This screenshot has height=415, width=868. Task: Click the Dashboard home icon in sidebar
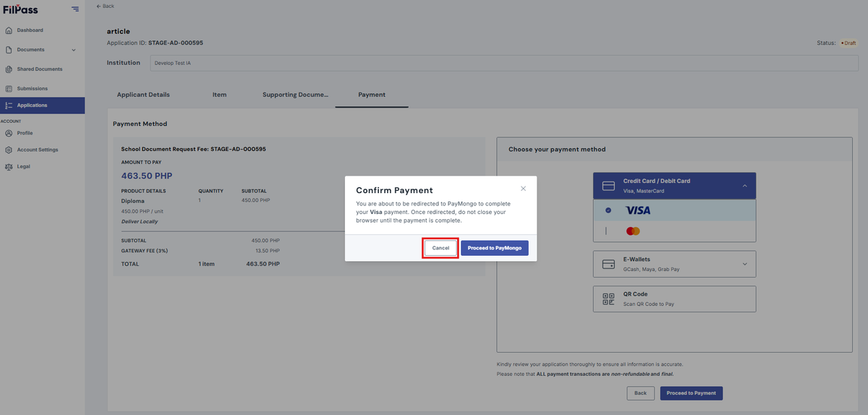tap(9, 30)
